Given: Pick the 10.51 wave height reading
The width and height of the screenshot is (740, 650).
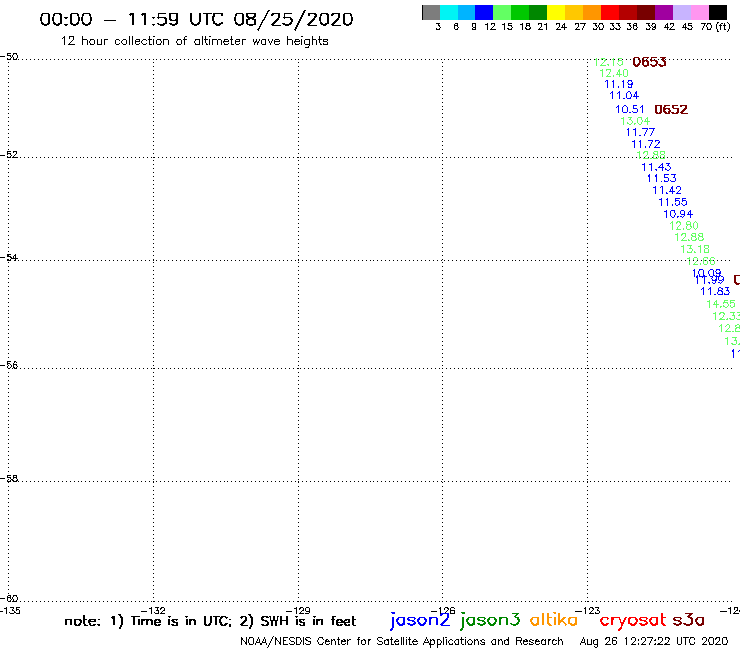Looking at the screenshot, I should (x=630, y=109).
